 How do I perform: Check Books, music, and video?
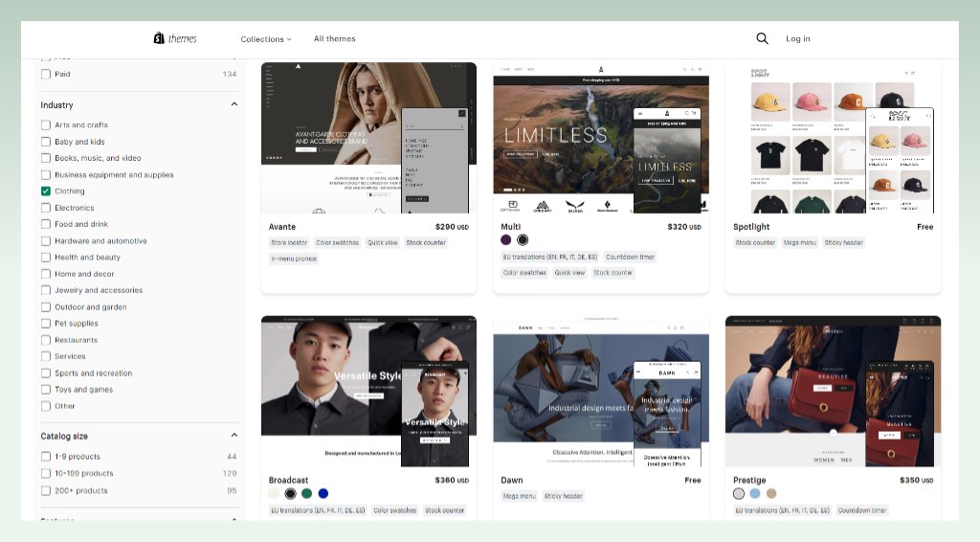(x=46, y=158)
